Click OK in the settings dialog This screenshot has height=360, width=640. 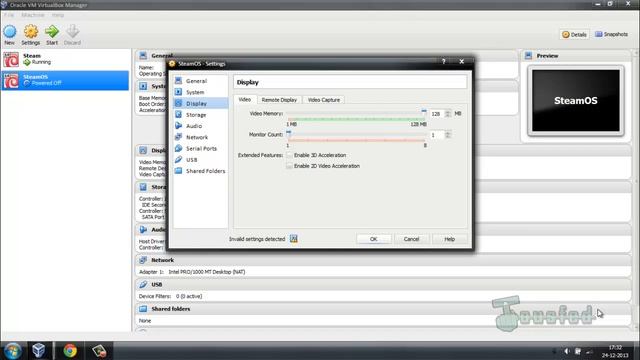[373, 239]
